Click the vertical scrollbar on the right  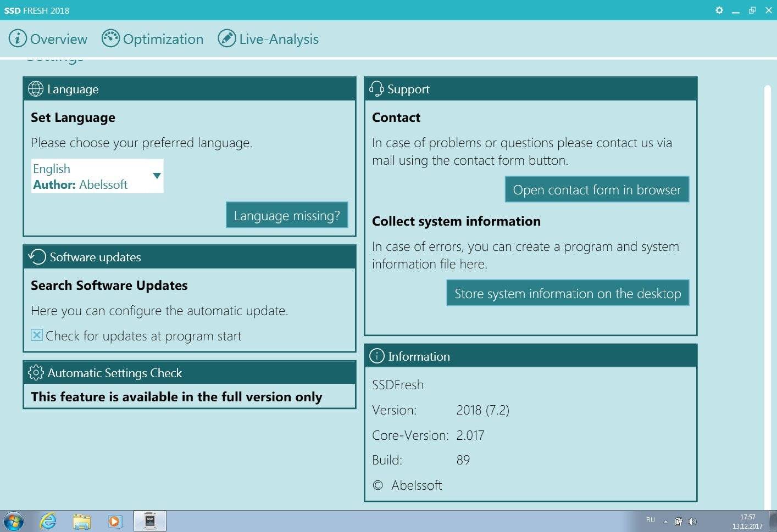click(x=768, y=296)
